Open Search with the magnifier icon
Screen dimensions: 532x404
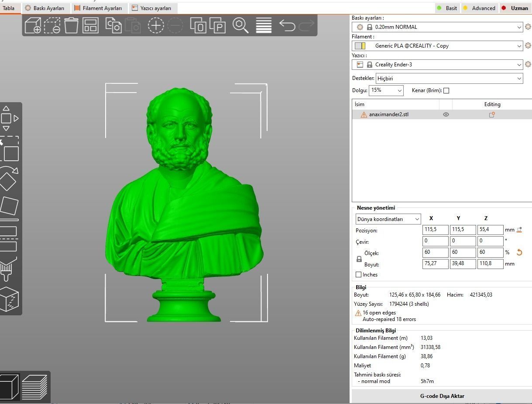point(240,25)
